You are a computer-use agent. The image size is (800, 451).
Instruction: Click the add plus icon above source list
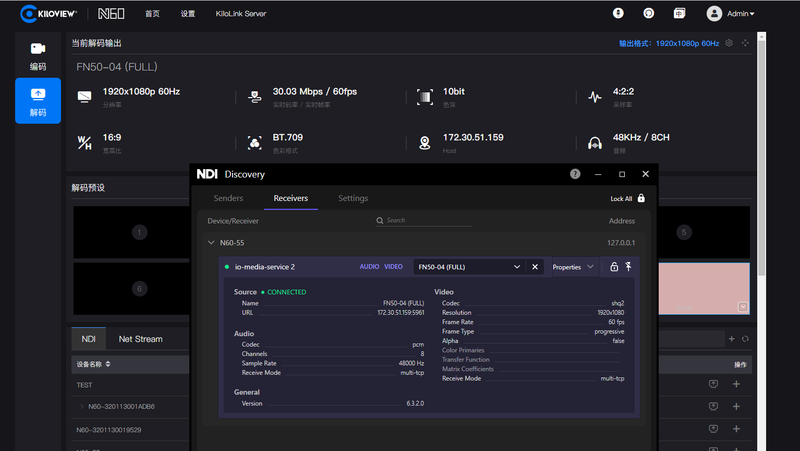click(732, 339)
